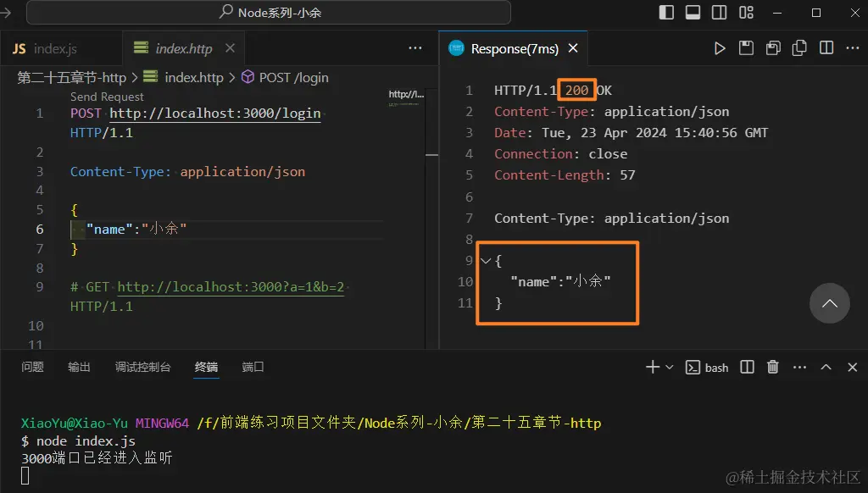Open the 问题 panel tab
This screenshot has width=868, height=493.
pyautogui.click(x=32, y=367)
